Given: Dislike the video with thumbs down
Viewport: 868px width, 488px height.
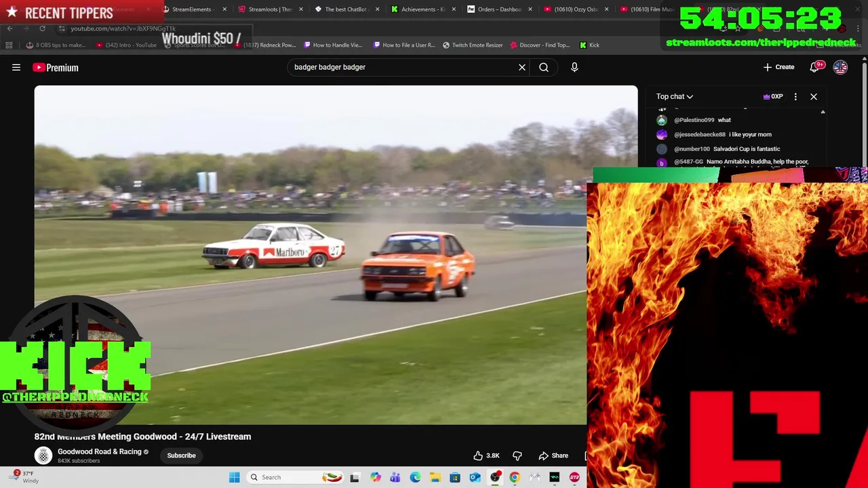Looking at the screenshot, I should [x=517, y=455].
